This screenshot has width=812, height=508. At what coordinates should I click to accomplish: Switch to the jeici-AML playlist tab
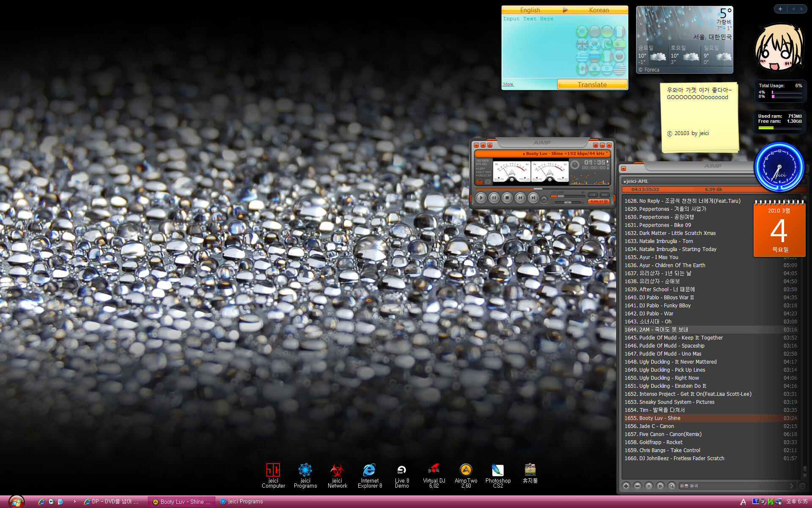tap(636, 181)
